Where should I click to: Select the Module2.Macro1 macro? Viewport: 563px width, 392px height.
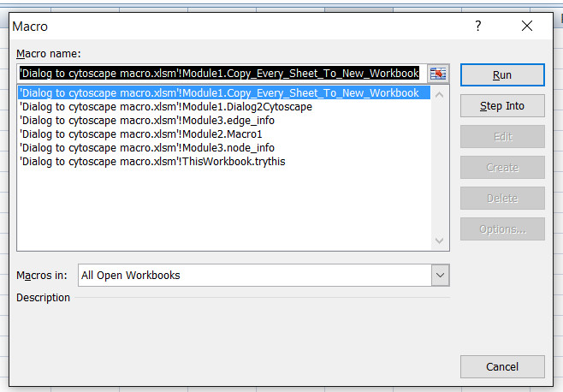pyautogui.click(x=224, y=134)
